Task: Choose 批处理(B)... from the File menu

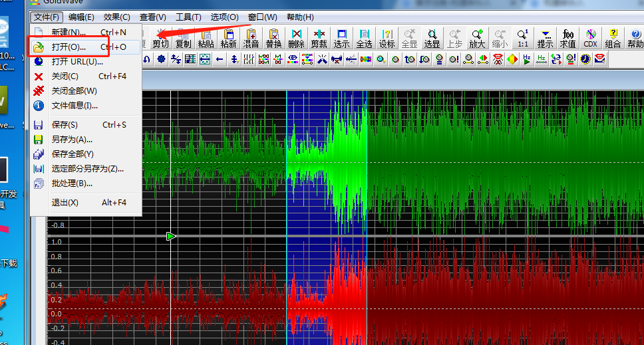Action: click(86, 183)
